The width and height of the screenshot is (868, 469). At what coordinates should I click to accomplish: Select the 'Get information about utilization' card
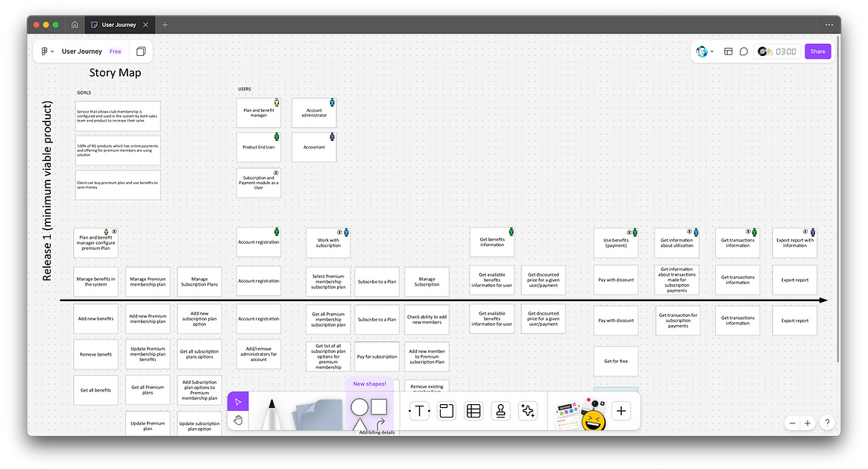(x=676, y=243)
